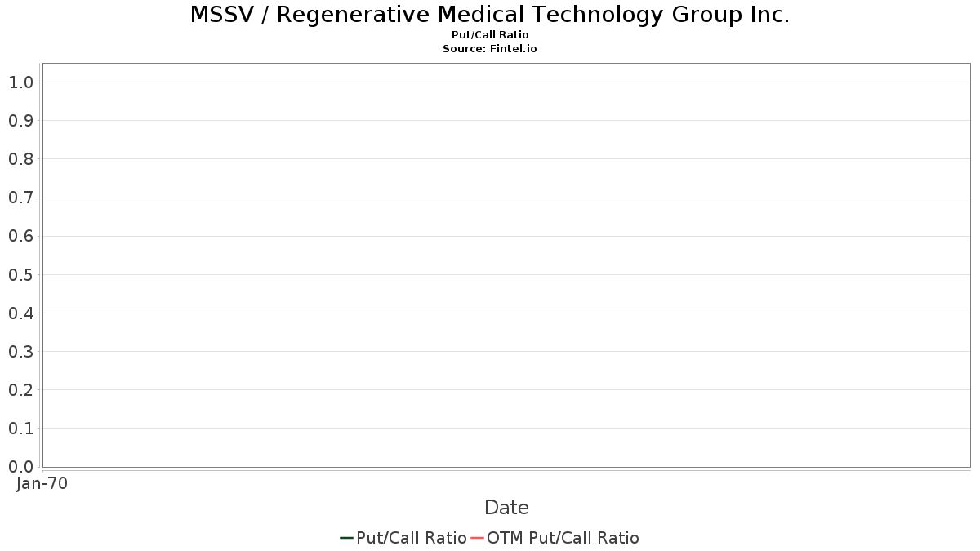The height and width of the screenshot is (551, 980).
Task: Click the Date x-axis title
Action: [506, 508]
